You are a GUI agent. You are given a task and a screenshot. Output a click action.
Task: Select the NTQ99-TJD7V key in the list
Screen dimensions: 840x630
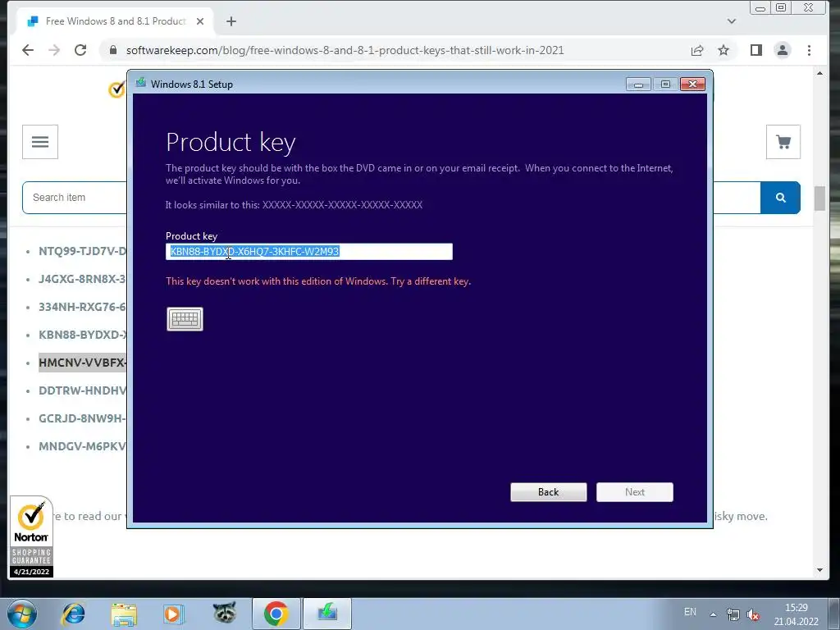(83, 251)
